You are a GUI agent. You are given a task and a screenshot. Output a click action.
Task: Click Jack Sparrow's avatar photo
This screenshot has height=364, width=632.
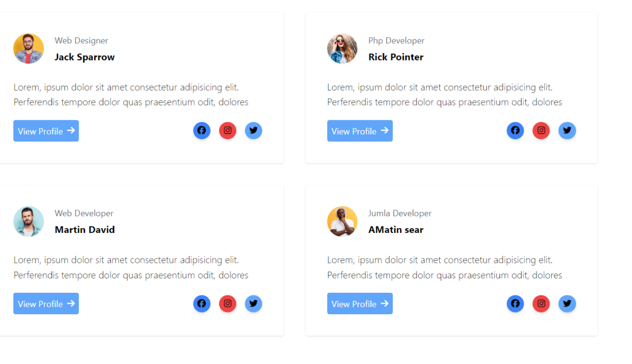tap(28, 49)
